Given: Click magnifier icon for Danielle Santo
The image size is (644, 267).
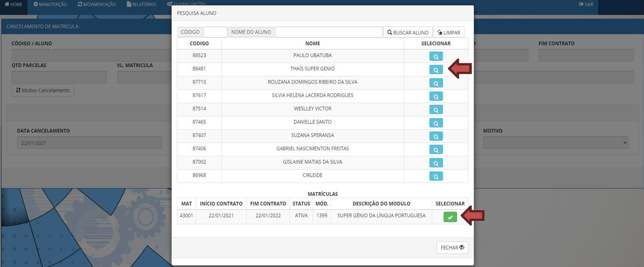Looking at the screenshot, I should pos(436,123).
